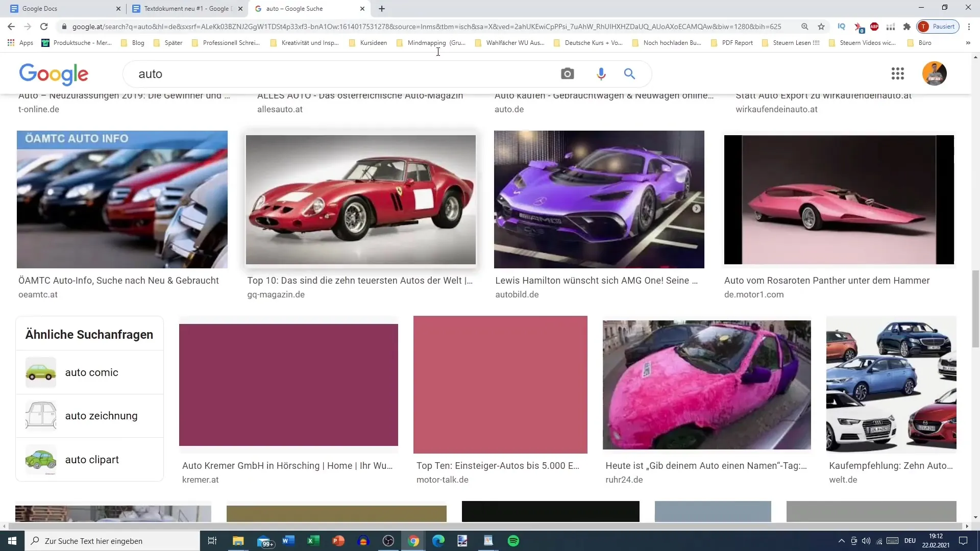Open Chrome's three-dot menu
The height and width of the screenshot is (551, 980).
(969, 27)
